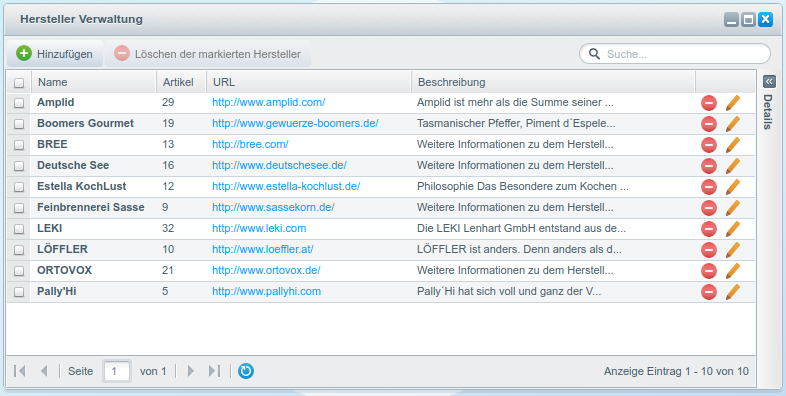Image resolution: width=786 pixels, height=396 pixels.
Task: Open the pallyhi.com link
Action: 266,292
